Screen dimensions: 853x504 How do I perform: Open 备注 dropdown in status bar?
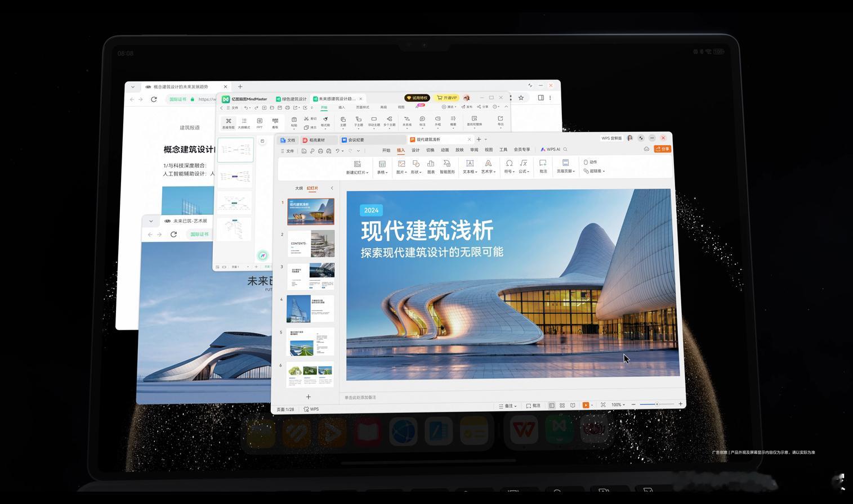point(507,406)
